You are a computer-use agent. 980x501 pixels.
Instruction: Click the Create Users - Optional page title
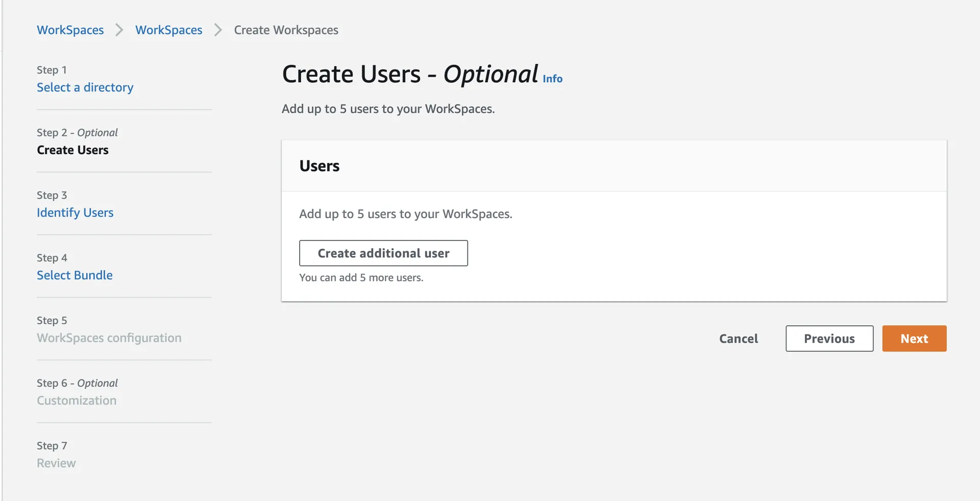(x=409, y=75)
